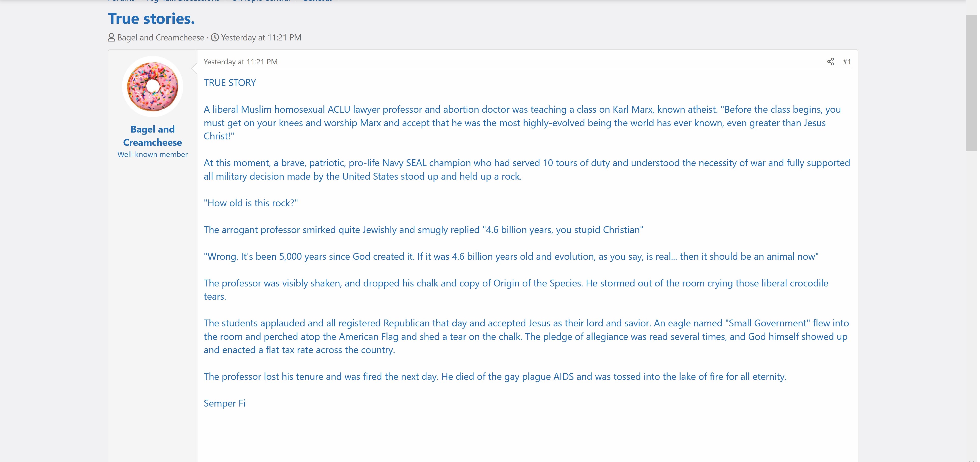Click the "Well-known member" user title

[152, 154]
